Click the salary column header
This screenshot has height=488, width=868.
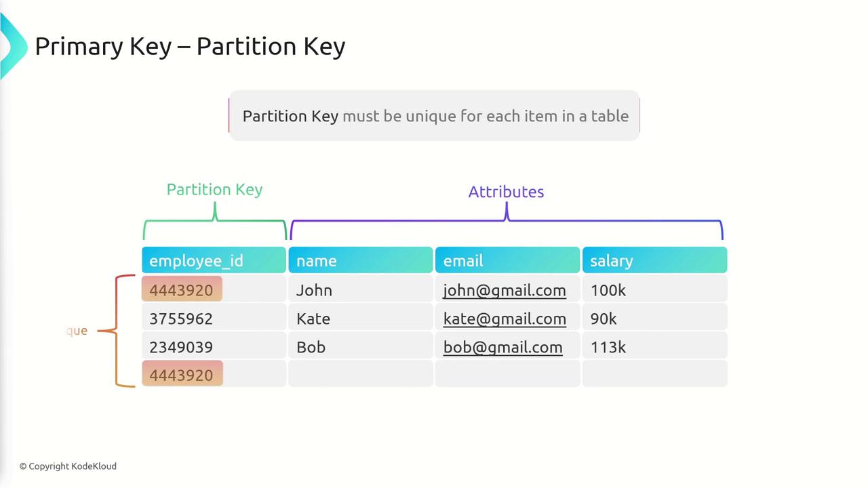(x=654, y=261)
